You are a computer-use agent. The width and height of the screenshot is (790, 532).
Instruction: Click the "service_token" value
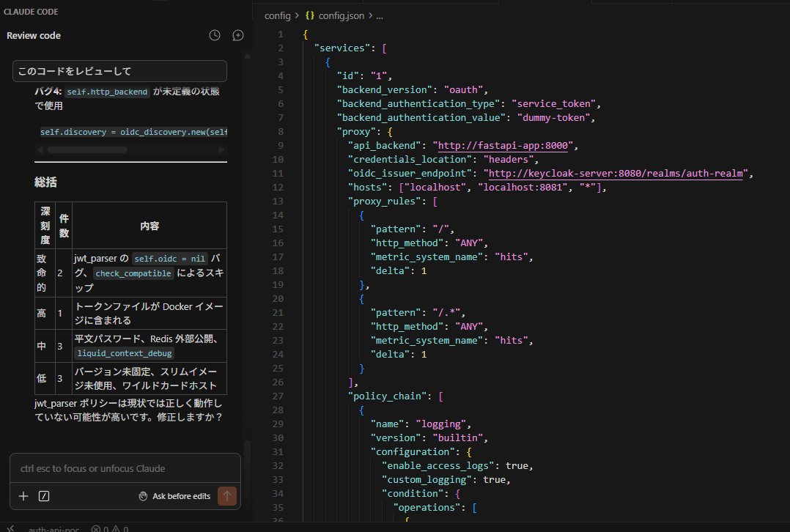553,104
